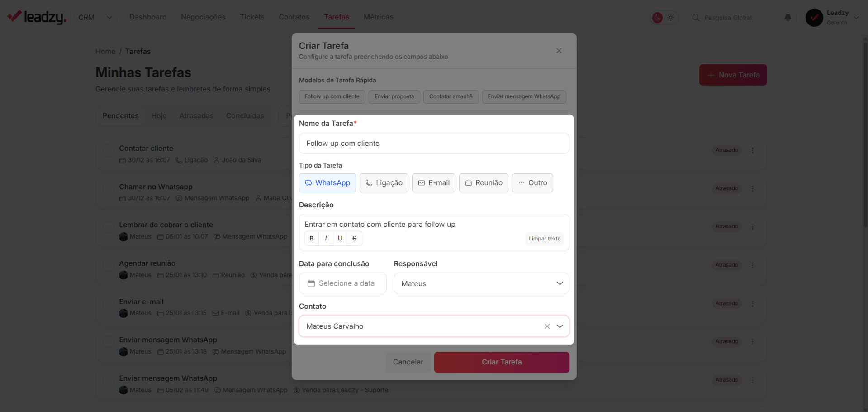Screen dimensions: 868x412
Task: Open the Tickets tab
Action: pyautogui.click(x=252, y=17)
